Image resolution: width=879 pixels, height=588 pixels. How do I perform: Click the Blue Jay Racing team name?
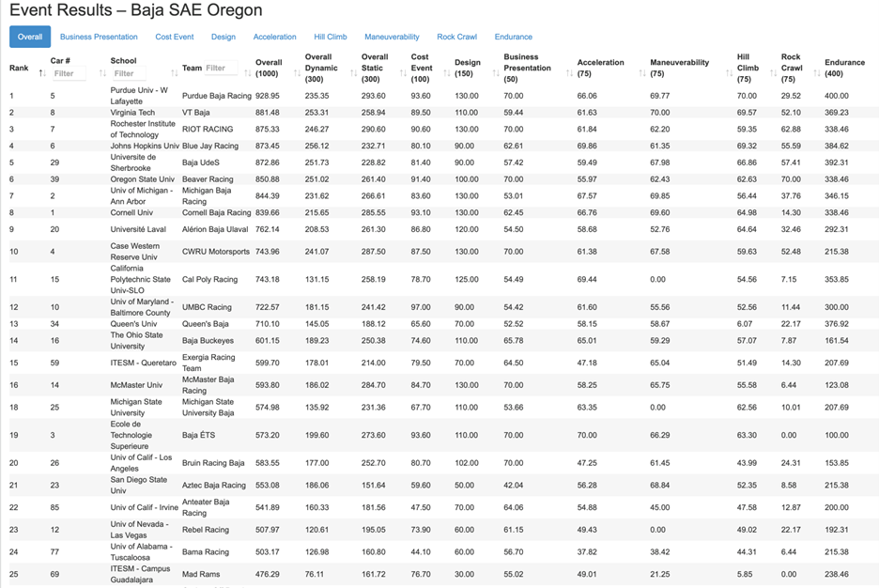[x=210, y=146]
